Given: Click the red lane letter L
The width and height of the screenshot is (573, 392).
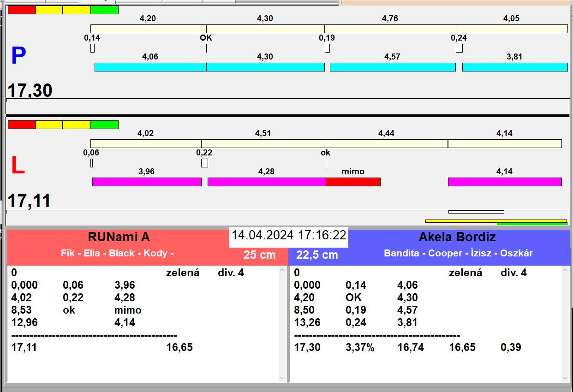Looking at the screenshot, I should click(x=18, y=166).
